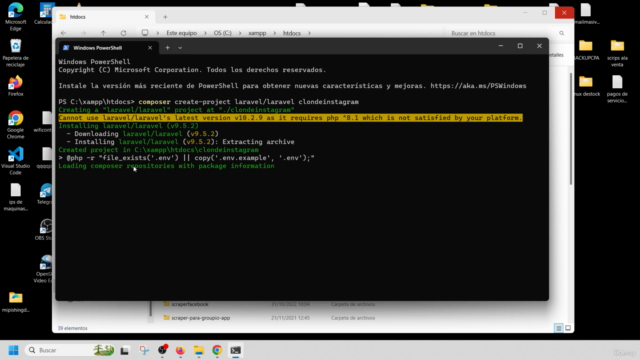The height and width of the screenshot is (360, 640).
Task: Open File Explorer from taskbar
Action: [199, 350]
